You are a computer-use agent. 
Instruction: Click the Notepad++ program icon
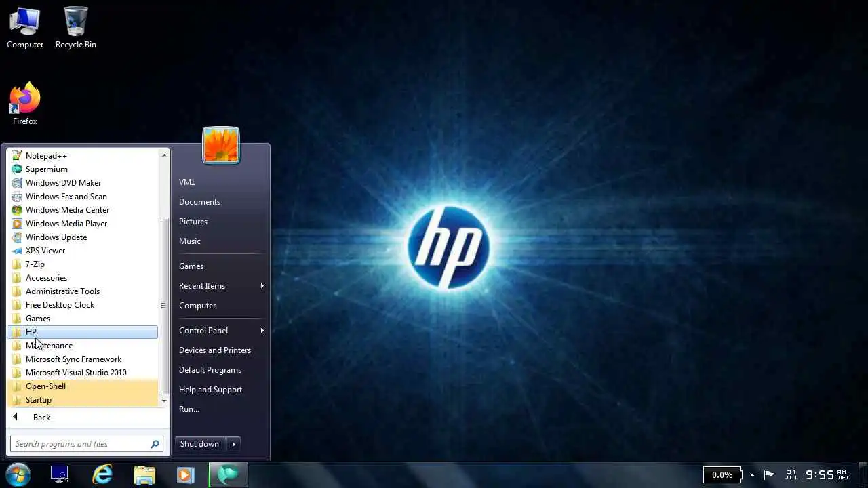17,156
